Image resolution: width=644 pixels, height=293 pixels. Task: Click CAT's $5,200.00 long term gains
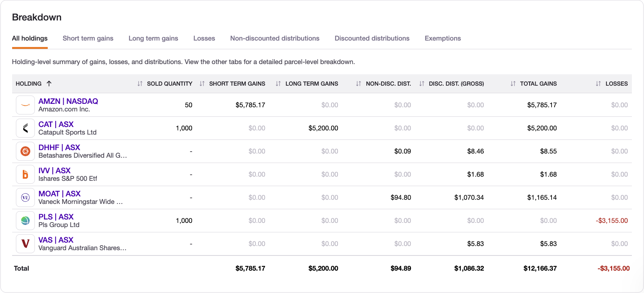click(x=323, y=128)
